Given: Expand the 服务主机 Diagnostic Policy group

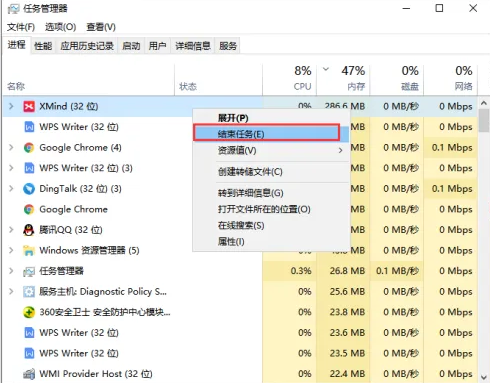Looking at the screenshot, I should click(x=11, y=292).
